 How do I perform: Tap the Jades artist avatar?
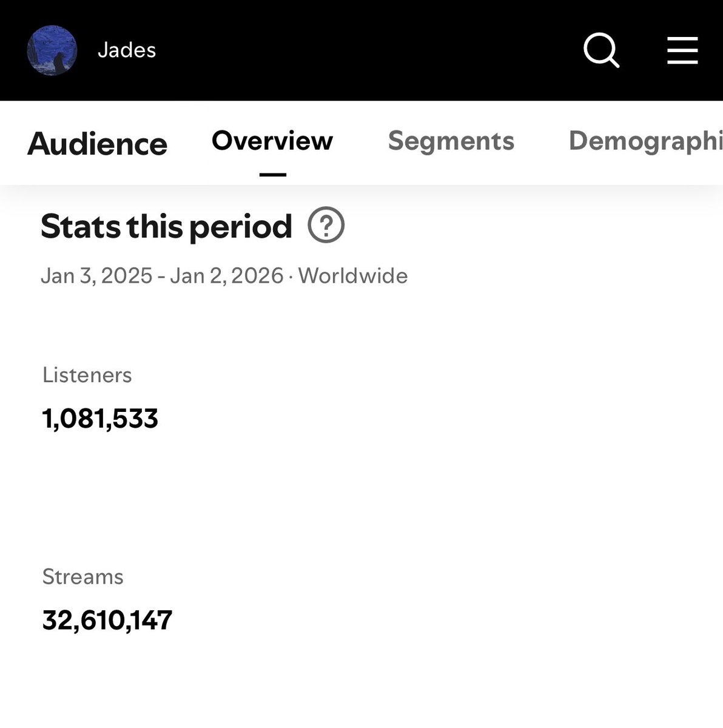(52, 50)
